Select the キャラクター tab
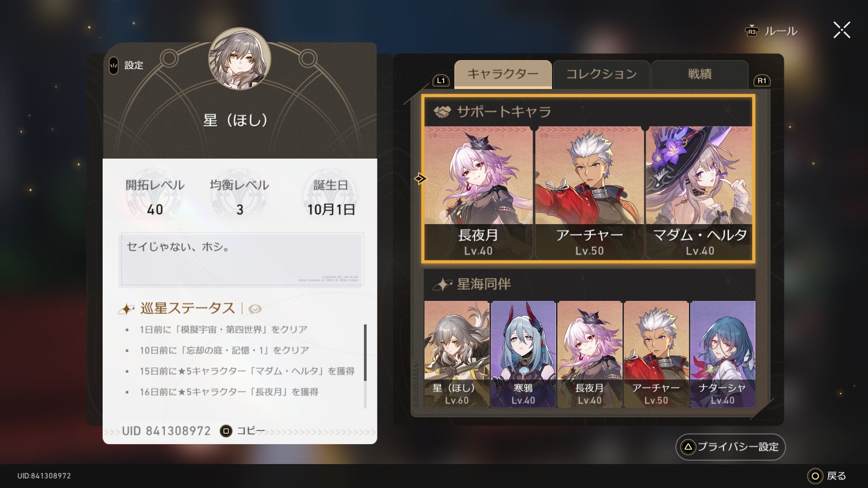Viewport: 868px width, 488px height. (x=503, y=74)
